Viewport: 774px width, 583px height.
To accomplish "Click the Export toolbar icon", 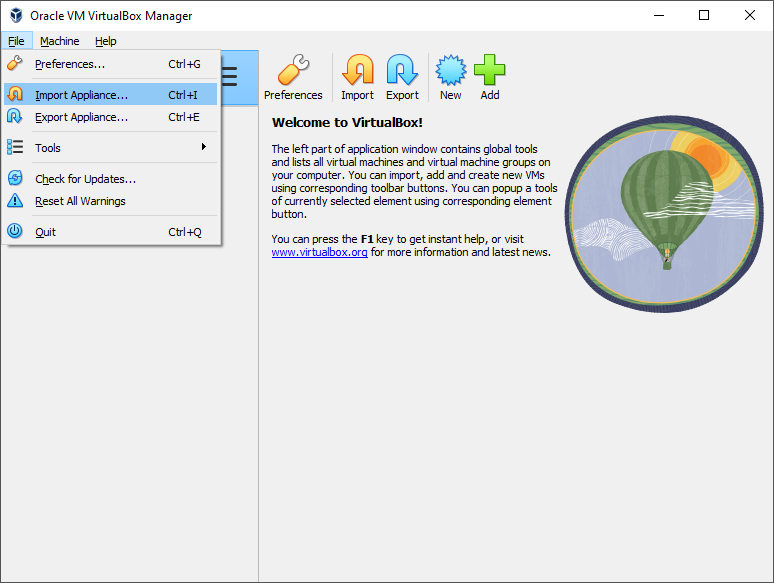I will point(402,70).
